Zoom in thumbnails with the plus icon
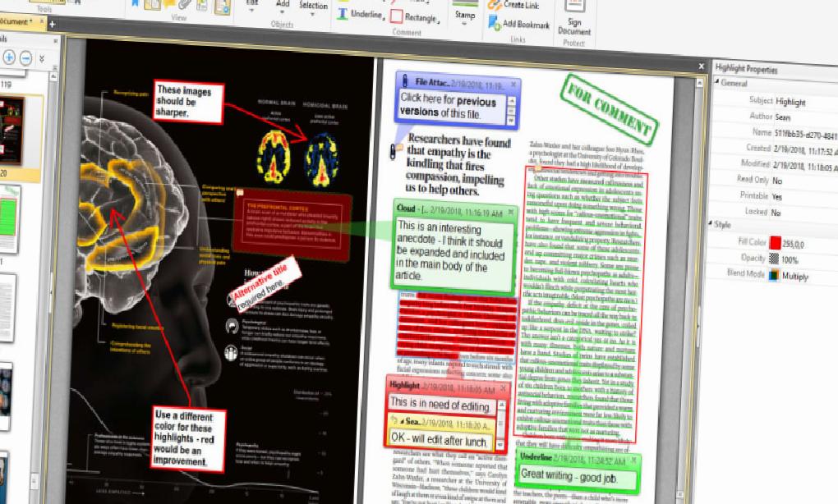 click(x=9, y=57)
